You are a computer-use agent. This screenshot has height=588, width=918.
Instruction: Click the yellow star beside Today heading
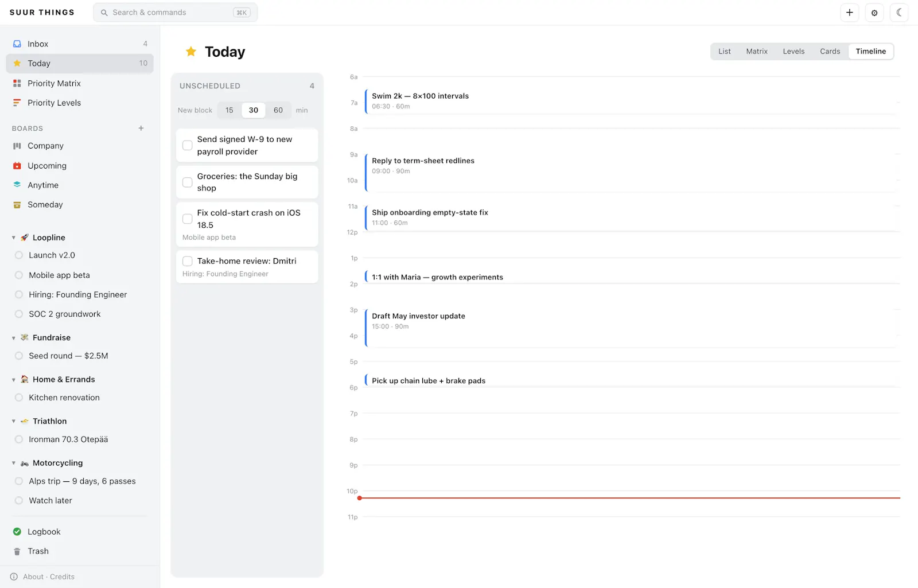coord(191,52)
